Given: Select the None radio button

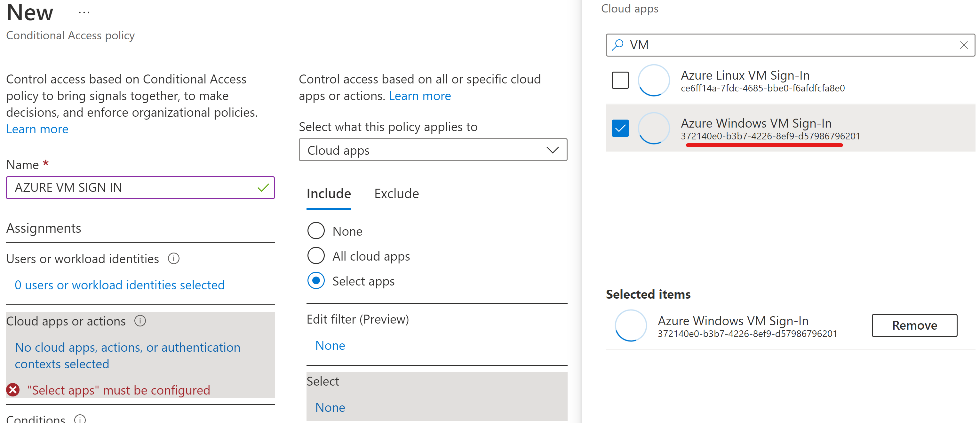Looking at the screenshot, I should pos(316,231).
